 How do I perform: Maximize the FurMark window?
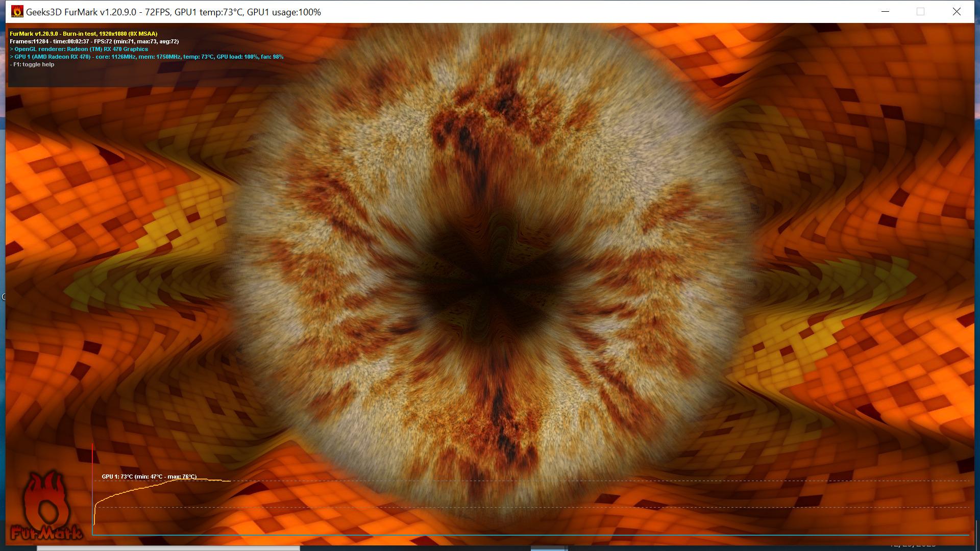[920, 11]
